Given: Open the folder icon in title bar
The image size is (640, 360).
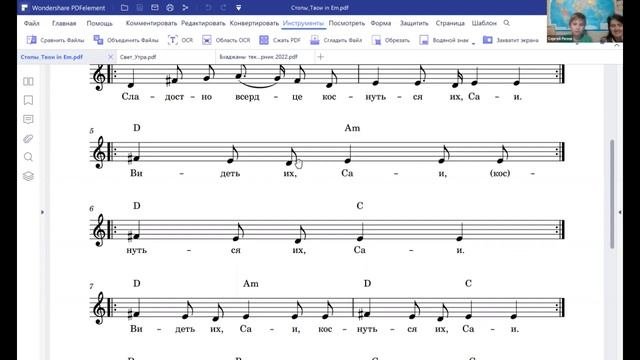Looking at the screenshot, I should (124, 8).
